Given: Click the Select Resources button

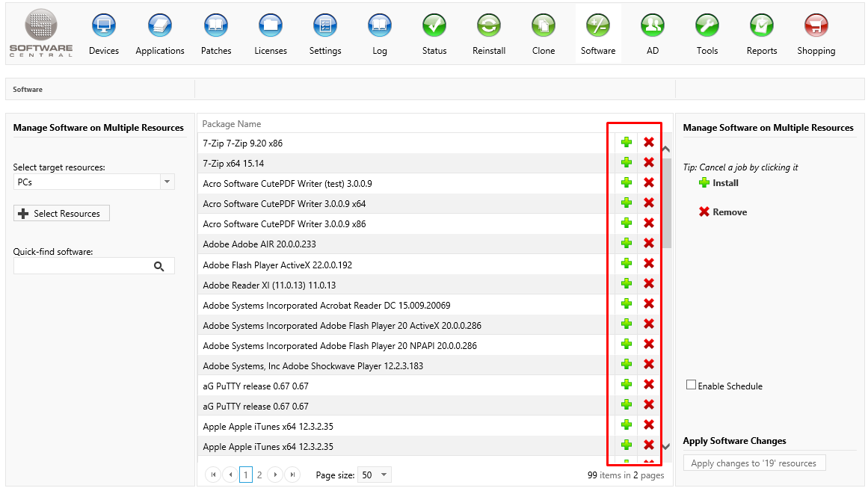Looking at the screenshot, I should pos(61,214).
